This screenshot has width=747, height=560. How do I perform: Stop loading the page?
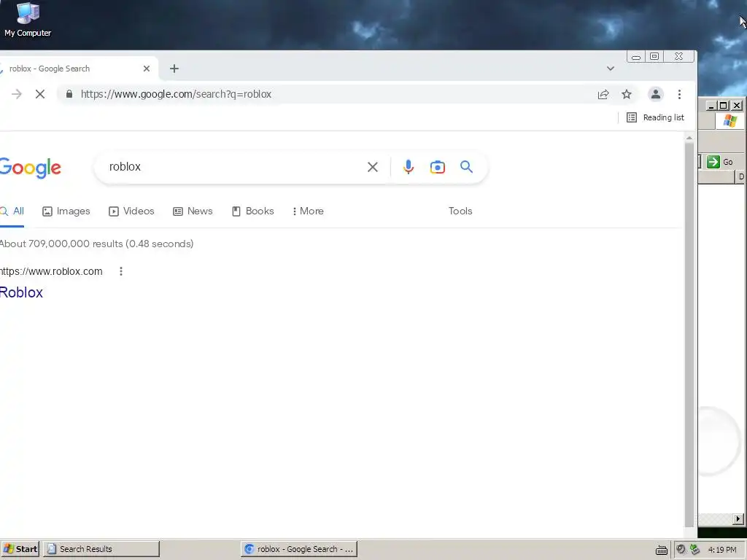click(40, 94)
